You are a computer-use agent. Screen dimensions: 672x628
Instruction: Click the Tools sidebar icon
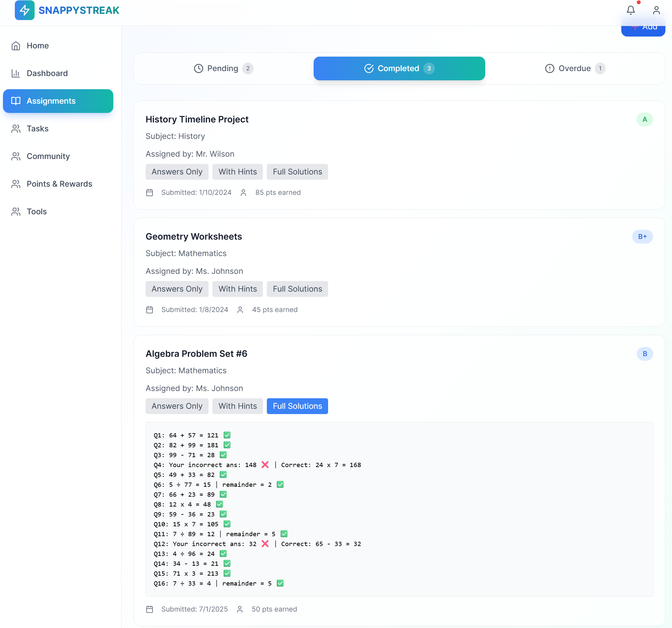pyautogui.click(x=16, y=212)
